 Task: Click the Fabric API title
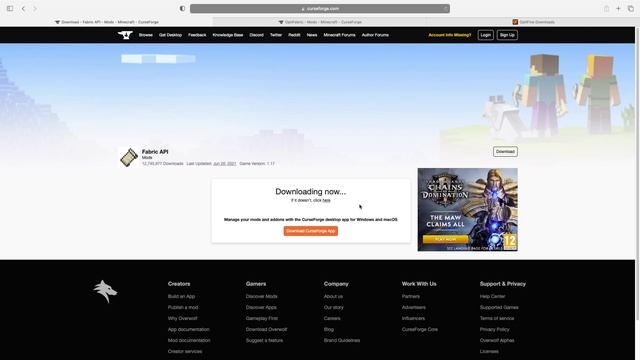155,151
